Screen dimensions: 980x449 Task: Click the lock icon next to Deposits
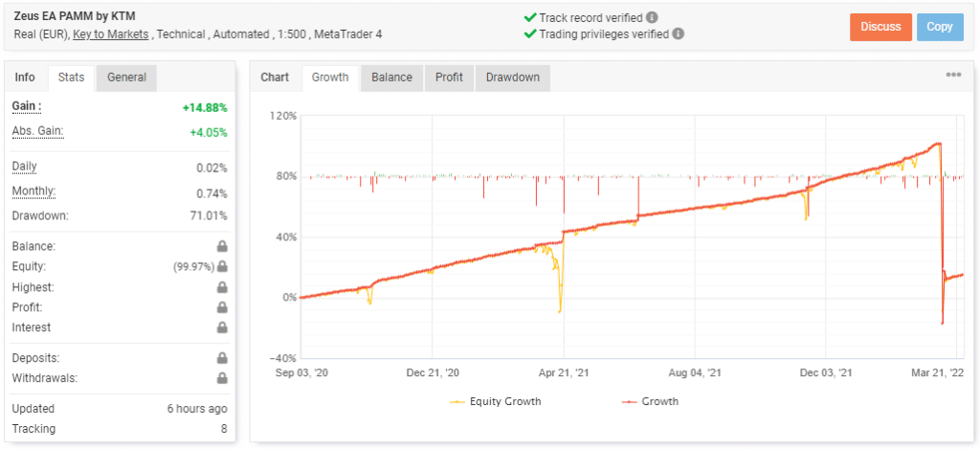pyautogui.click(x=222, y=358)
